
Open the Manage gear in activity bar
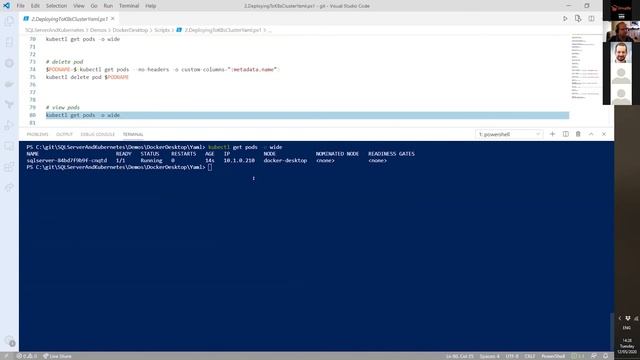[x=9, y=340]
